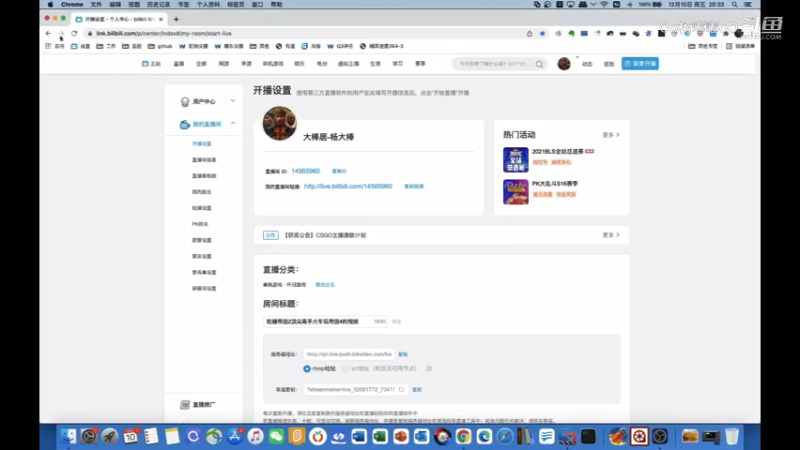Open Safari from the Dock
Image resolution: width=800 pixels, height=450 pixels.
click(x=505, y=436)
